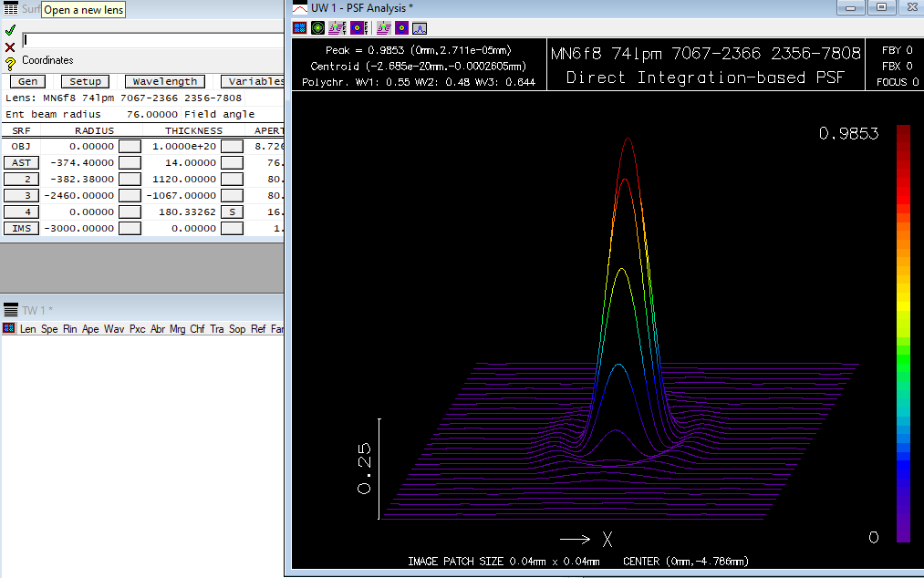Select Len in the text window menu
The width and height of the screenshot is (924, 578).
pos(28,328)
